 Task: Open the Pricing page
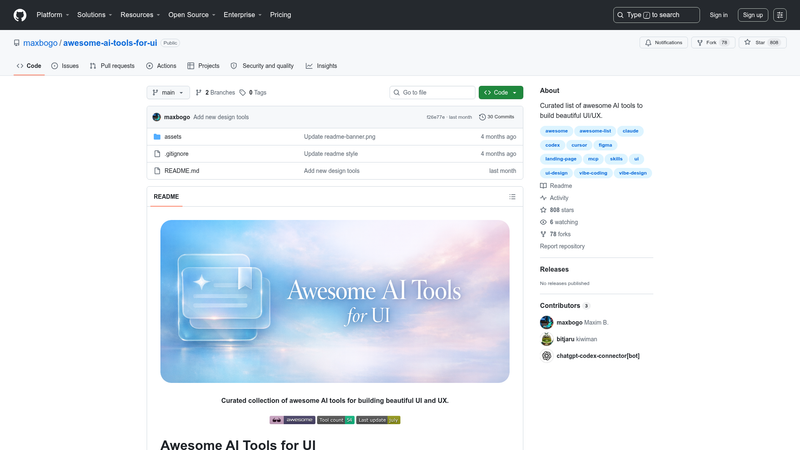[x=281, y=15]
